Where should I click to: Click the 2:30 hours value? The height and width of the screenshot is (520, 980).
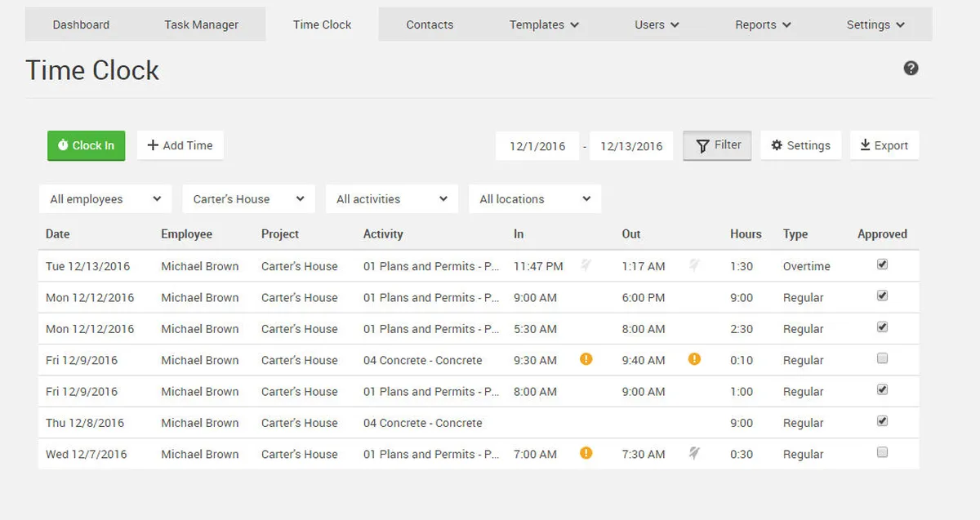point(742,329)
